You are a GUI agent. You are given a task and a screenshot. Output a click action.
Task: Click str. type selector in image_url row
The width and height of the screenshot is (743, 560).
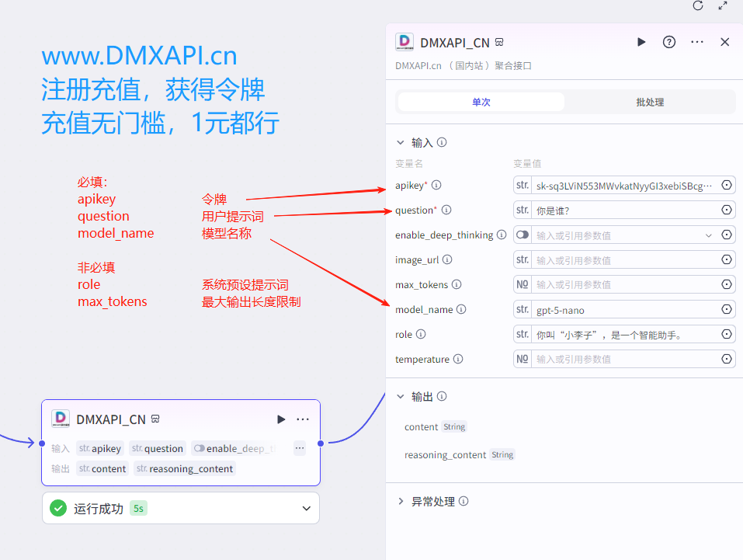pos(523,259)
